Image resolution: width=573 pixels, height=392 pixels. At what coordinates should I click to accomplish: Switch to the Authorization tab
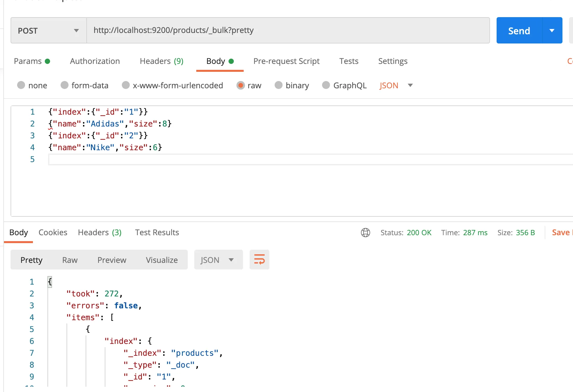click(95, 61)
